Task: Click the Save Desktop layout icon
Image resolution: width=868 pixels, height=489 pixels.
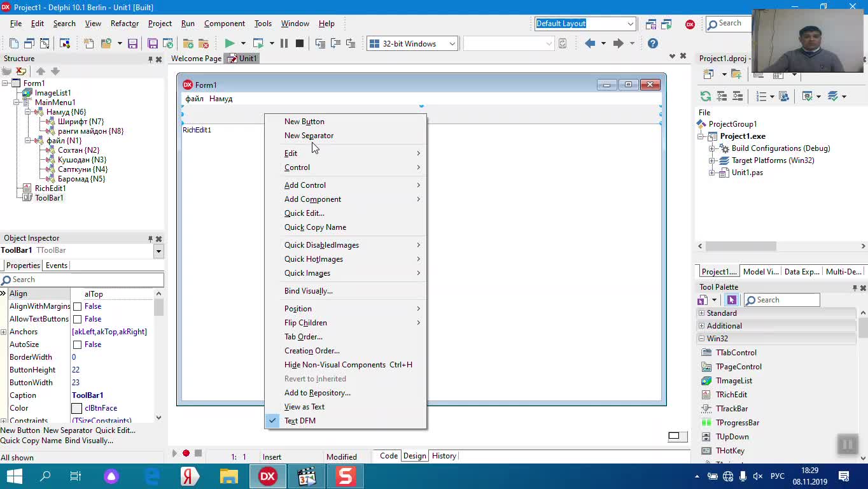Action: pos(651,24)
